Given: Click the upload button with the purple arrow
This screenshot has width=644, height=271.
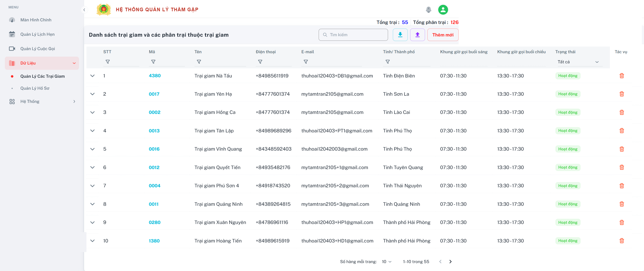Looking at the screenshot, I should [x=417, y=35].
